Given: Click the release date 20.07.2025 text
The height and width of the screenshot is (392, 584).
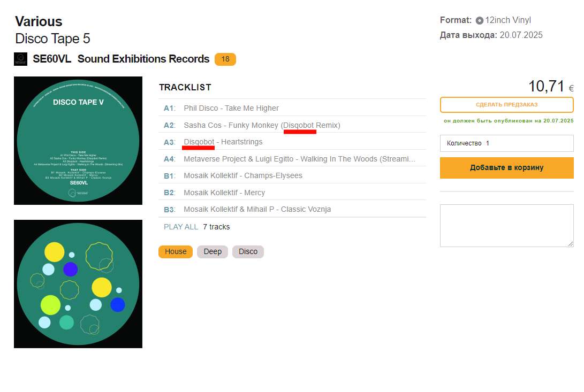Looking at the screenshot, I should [x=521, y=35].
